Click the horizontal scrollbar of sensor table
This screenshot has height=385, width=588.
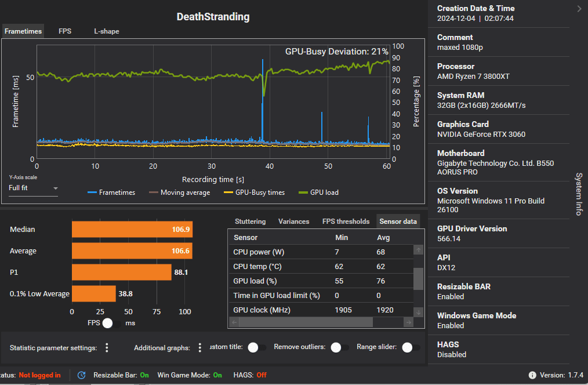point(306,322)
